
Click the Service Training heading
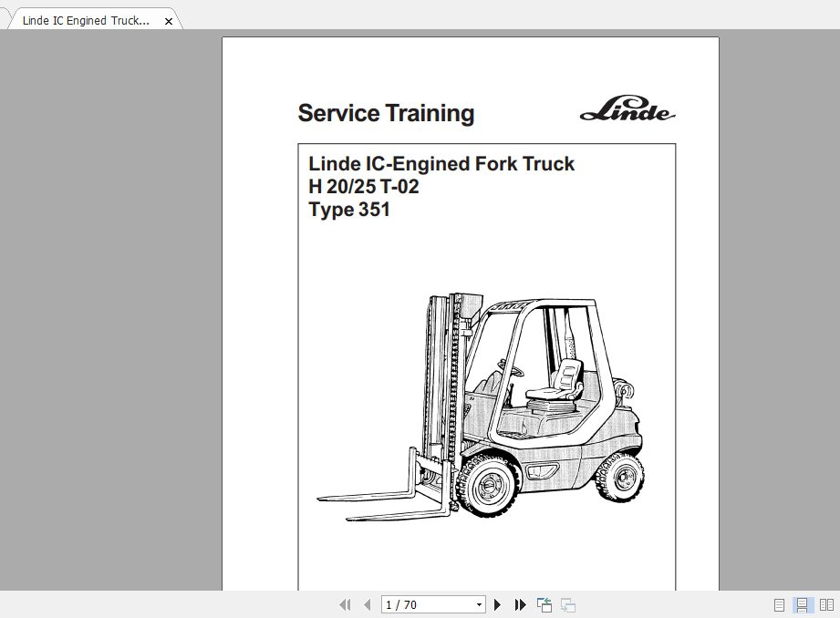pos(386,113)
